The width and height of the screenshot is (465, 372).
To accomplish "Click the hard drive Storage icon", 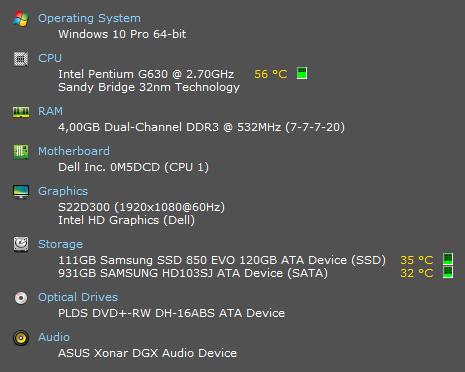I will [x=21, y=244].
